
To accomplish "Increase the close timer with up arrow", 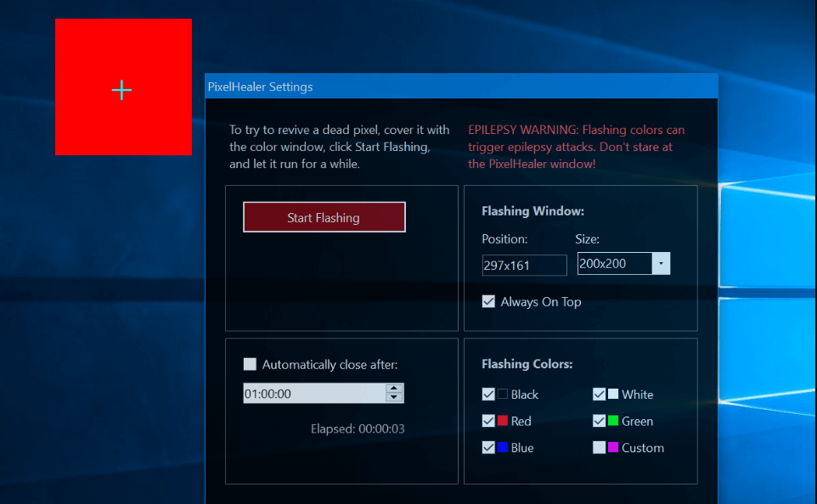I will pyautogui.click(x=394, y=389).
